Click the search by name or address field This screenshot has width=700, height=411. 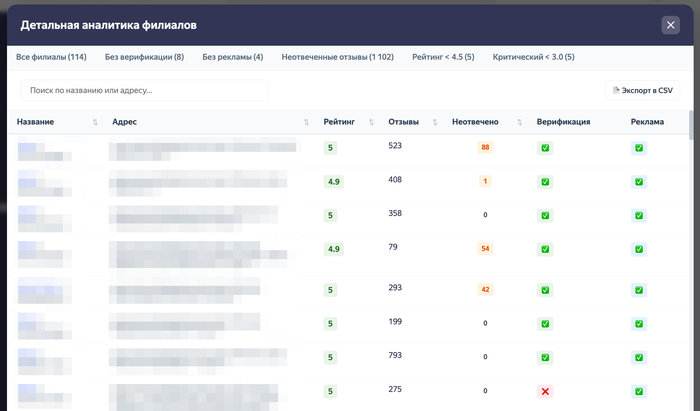click(145, 90)
